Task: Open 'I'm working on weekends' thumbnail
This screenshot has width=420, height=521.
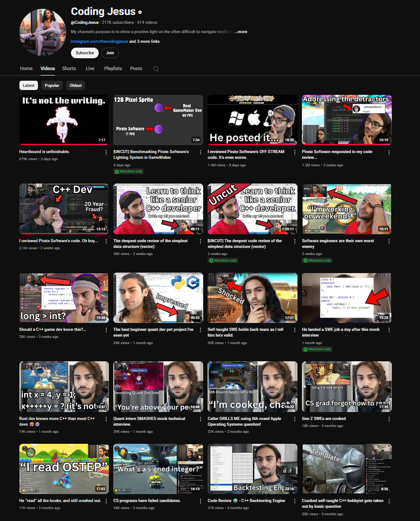Action: (x=347, y=209)
